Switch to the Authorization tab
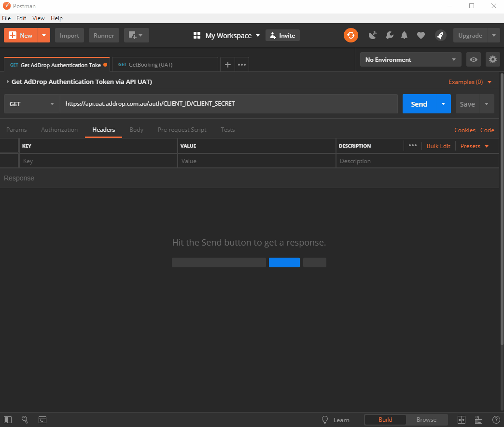Screen dimensions: 504x427 [x=59, y=129]
